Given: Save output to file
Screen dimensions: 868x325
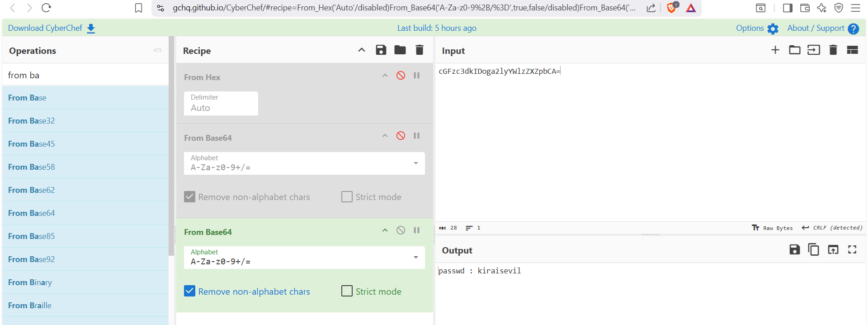Looking at the screenshot, I should tap(794, 250).
